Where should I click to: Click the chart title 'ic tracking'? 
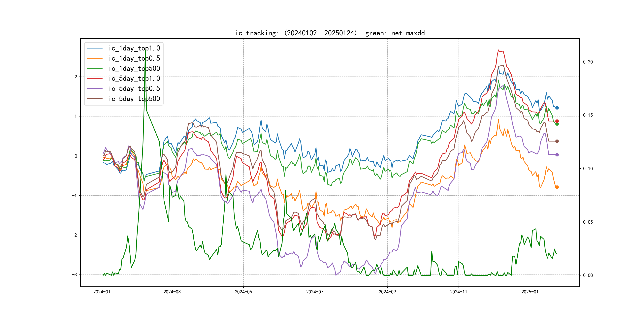[330, 33]
